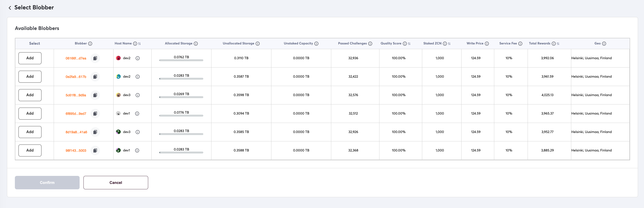Click info icon beside Blobber header
This screenshot has height=208, width=644.
pos(90,43)
